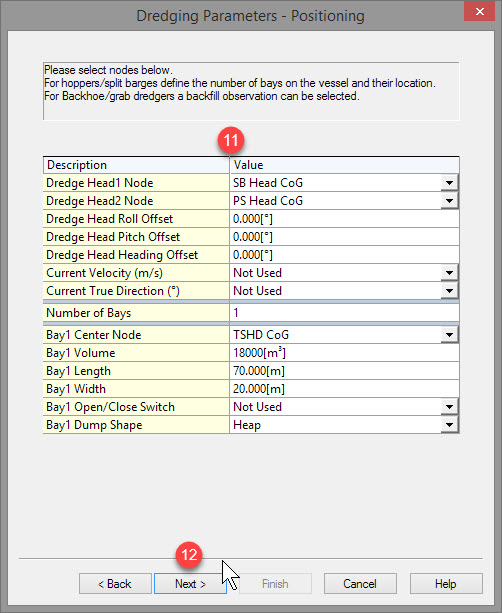The width and height of the screenshot is (502, 613).
Task: Go to previous page with < Back
Action: 115,584
